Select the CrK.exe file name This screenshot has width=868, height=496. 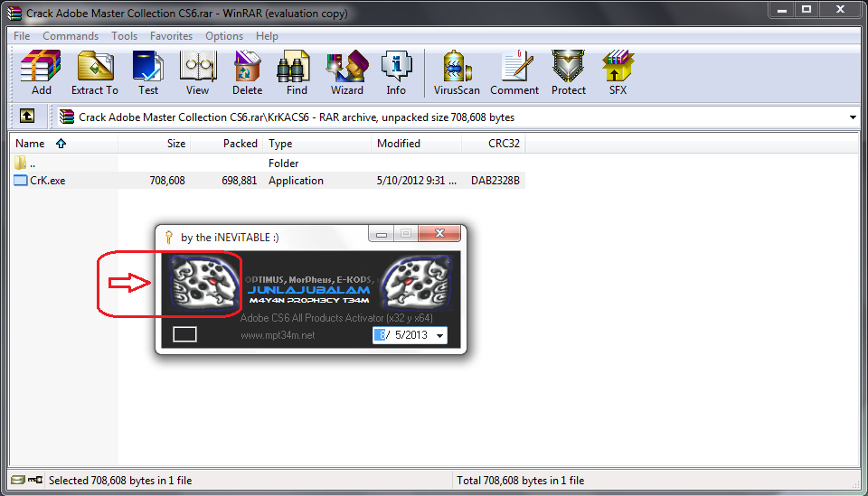point(48,181)
